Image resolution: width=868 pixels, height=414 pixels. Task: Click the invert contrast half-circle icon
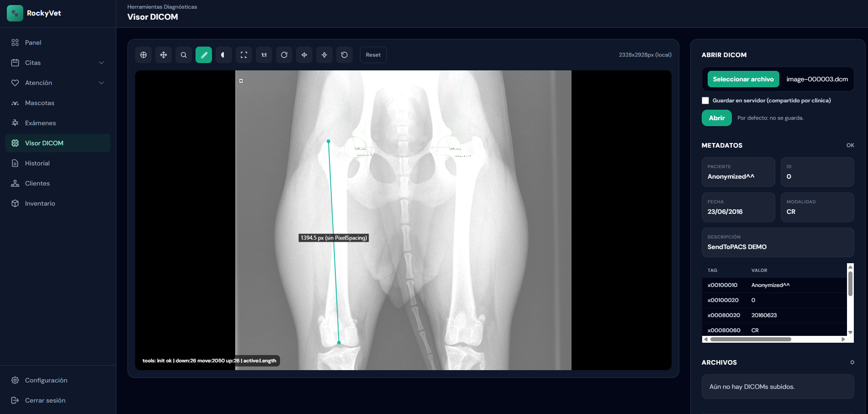tap(224, 55)
